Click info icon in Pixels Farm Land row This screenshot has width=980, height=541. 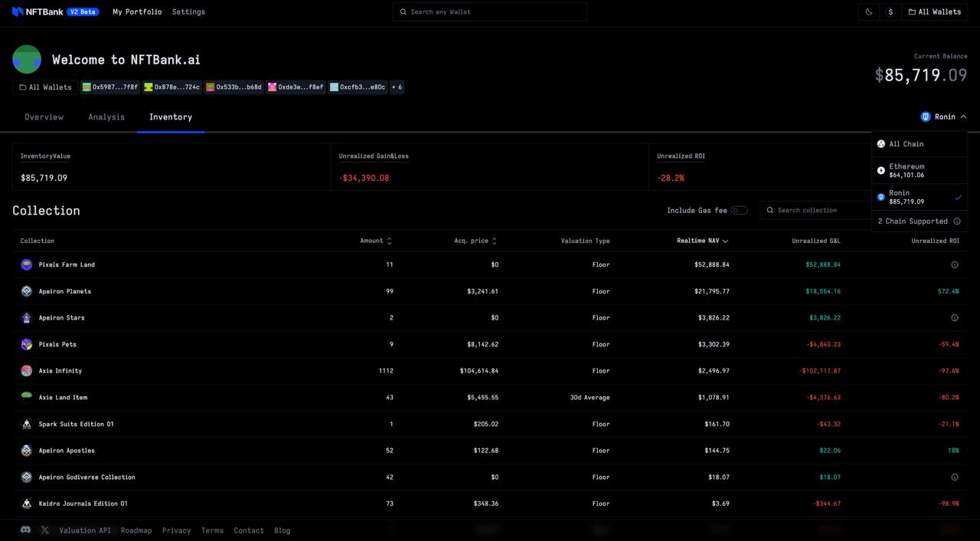click(x=955, y=264)
